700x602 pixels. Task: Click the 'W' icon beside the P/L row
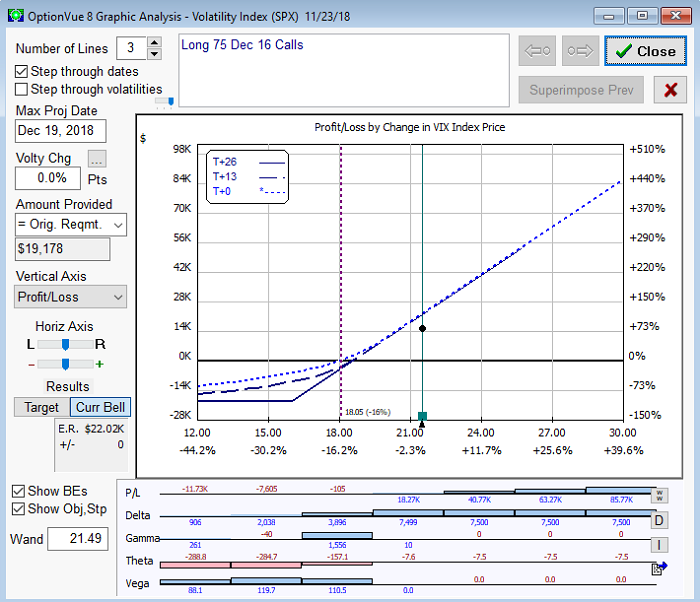point(659,495)
